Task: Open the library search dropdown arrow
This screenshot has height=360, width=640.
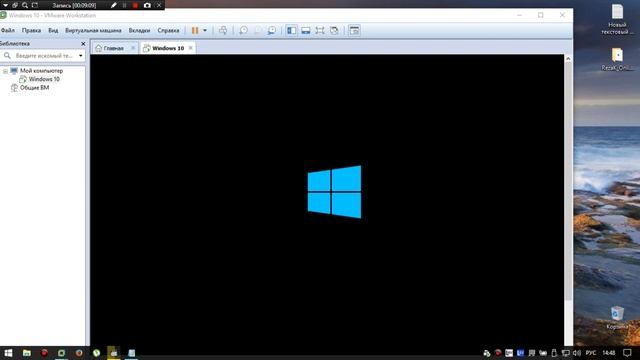Action: tap(81, 56)
